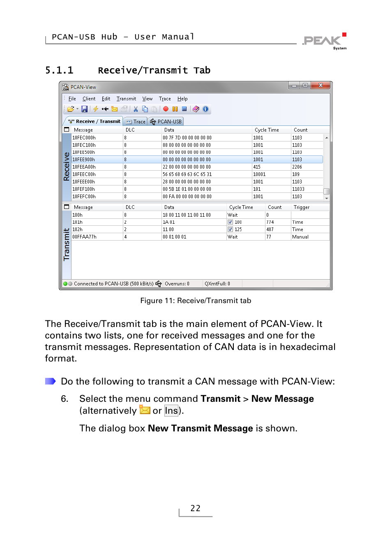The height and width of the screenshot is (556, 392).
Task: Click the 'Overruns: 0' status bar entry
Action: tap(177, 284)
